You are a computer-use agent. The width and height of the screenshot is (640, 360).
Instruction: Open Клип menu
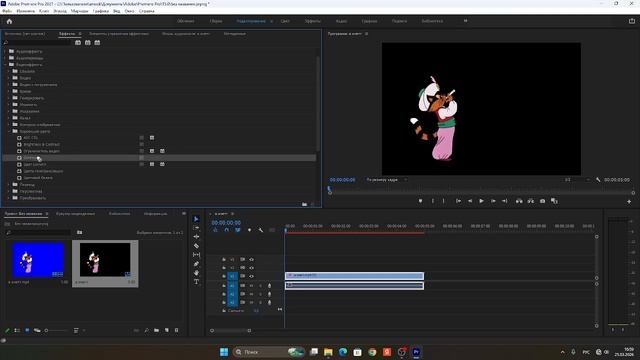click(44, 11)
